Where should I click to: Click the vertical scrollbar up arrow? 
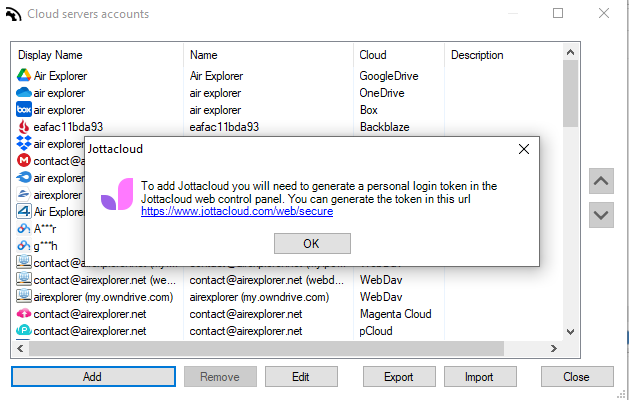570,52
